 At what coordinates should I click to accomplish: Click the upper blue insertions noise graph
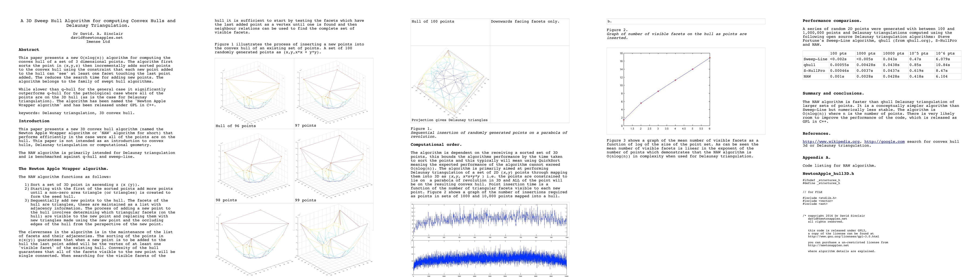click(x=490, y=220)
